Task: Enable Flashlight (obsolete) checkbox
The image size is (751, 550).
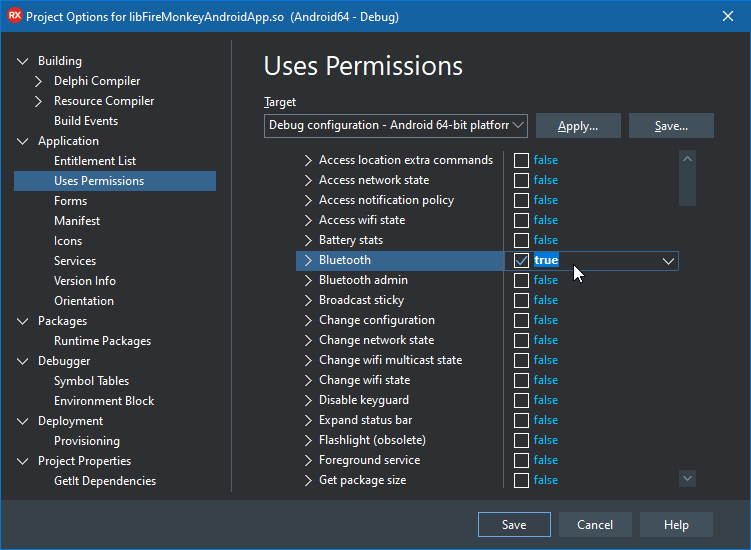Action: coord(521,440)
